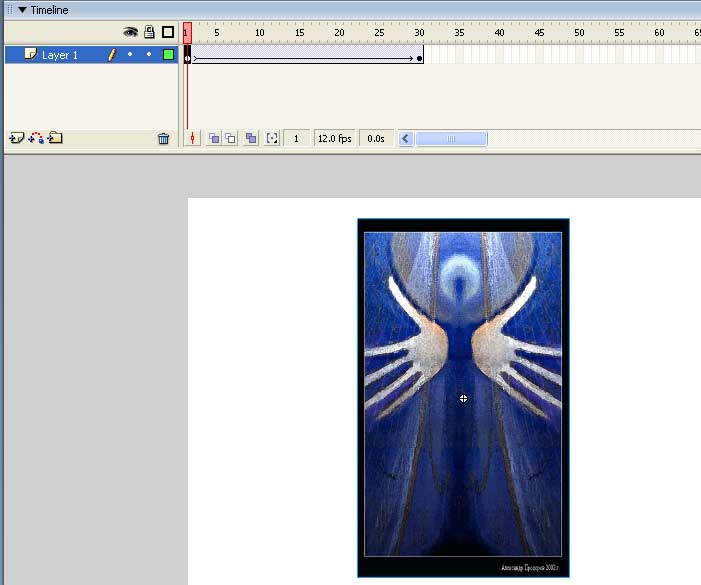Click the current frame number field
Viewport: 701px width, 585px height.
pyautogui.click(x=297, y=139)
